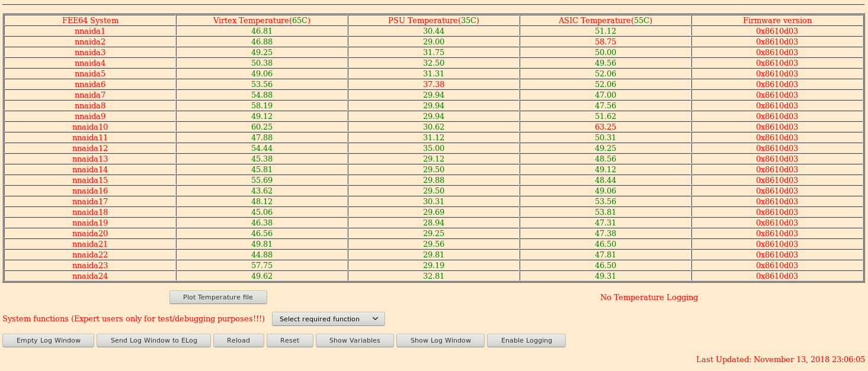The image size is (868, 371).
Task: Click nnaida6 PSU temperature 37.38 cell
Action: click(434, 85)
